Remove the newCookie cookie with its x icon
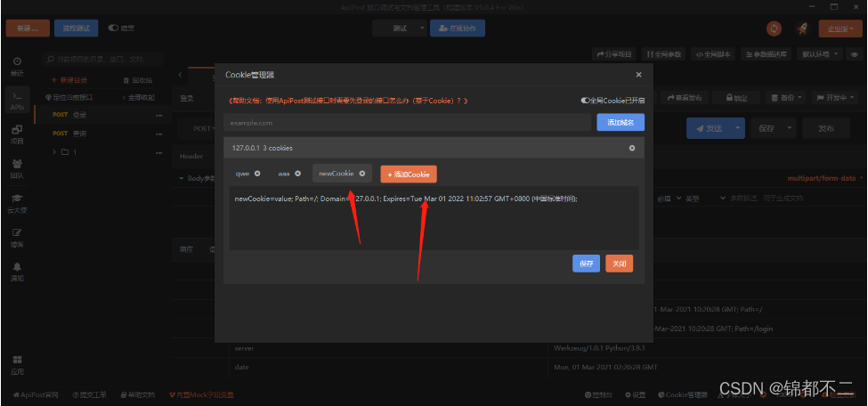The height and width of the screenshot is (406, 868). [362, 174]
